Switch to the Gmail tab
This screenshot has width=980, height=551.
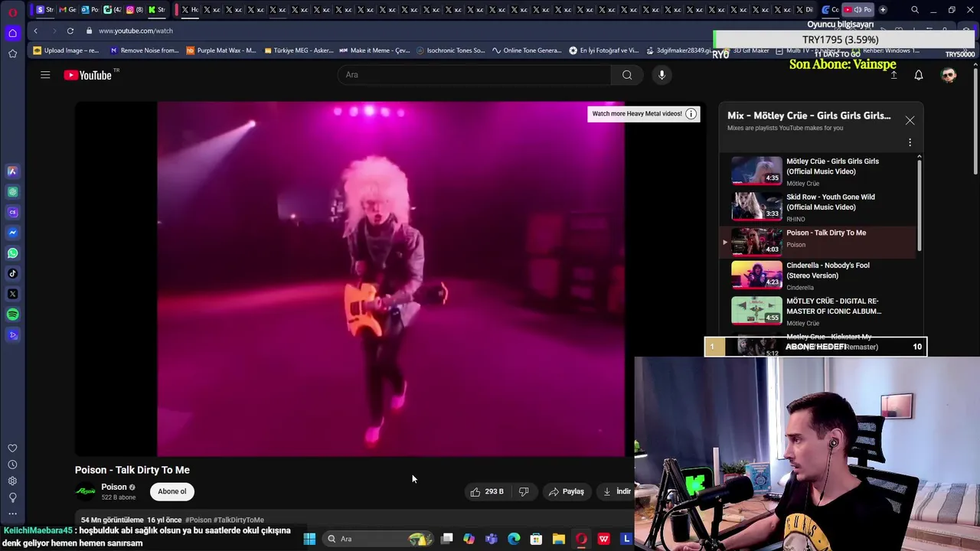click(x=67, y=10)
